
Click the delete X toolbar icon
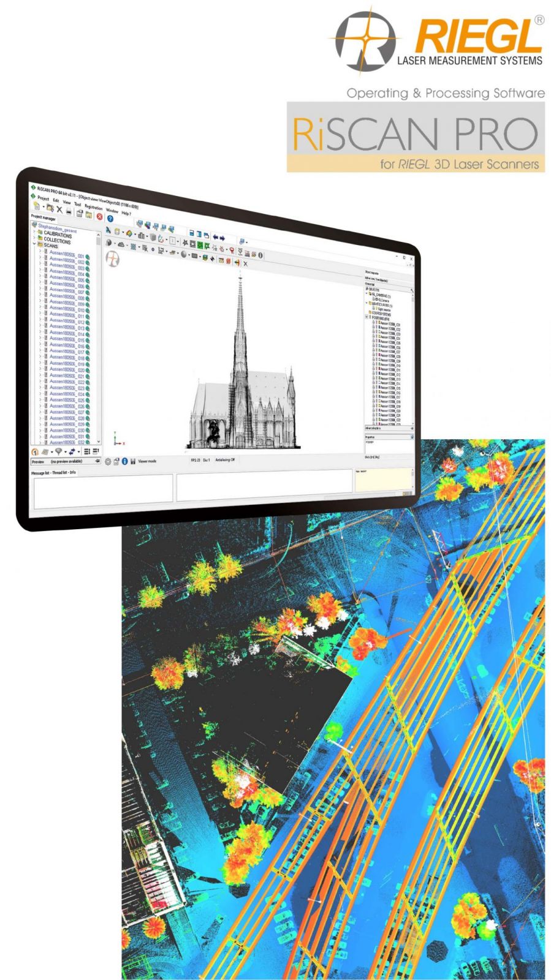[x=59, y=209]
